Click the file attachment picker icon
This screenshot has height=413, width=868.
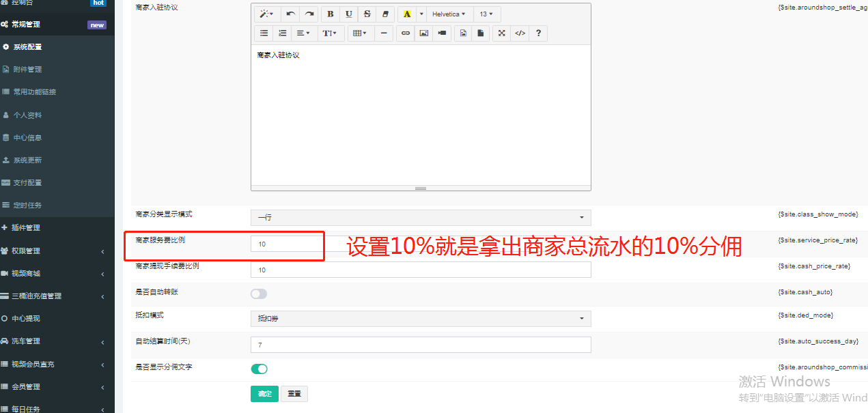coord(481,33)
